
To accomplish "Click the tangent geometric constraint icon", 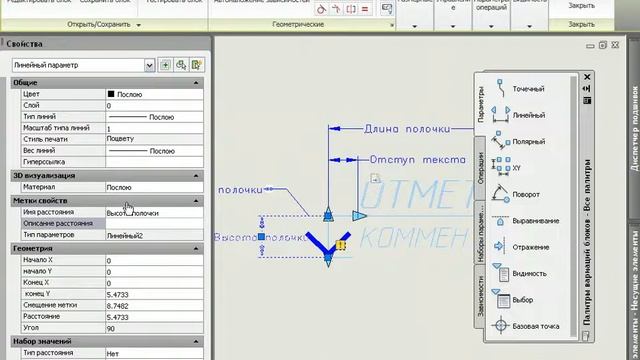I will pyautogui.click(x=321, y=9).
